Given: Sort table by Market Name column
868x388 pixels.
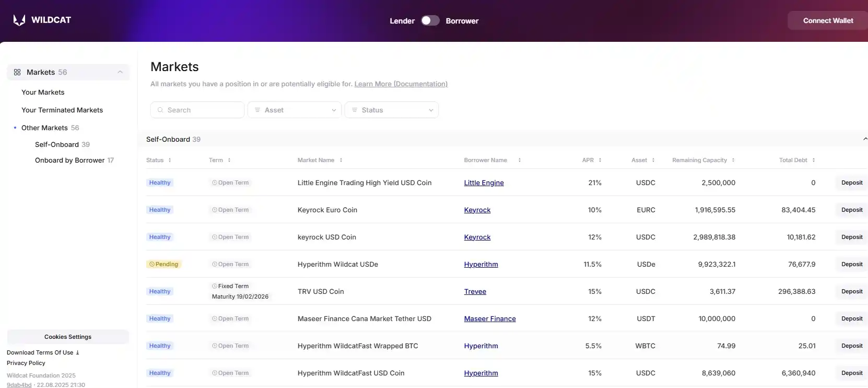Looking at the screenshot, I should coord(341,160).
